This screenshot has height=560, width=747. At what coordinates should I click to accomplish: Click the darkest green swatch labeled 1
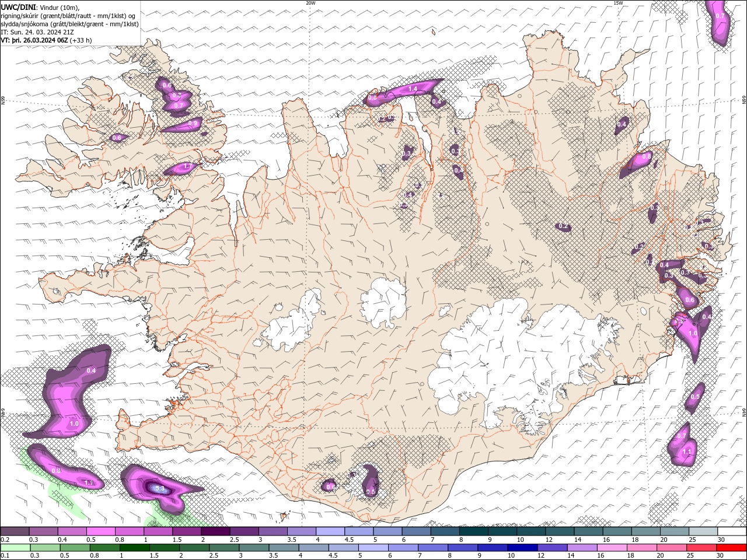135,547
